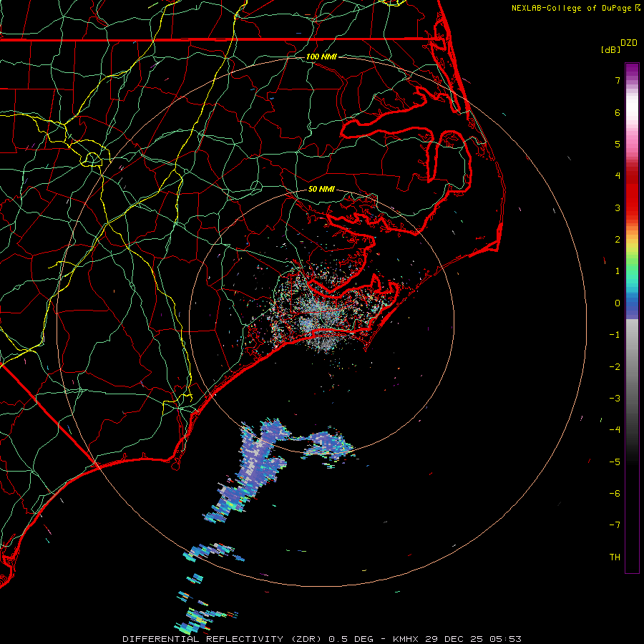Click the -6 value on the color scale
The height and width of the screenshot is (644, 644).
click(615, 494)
